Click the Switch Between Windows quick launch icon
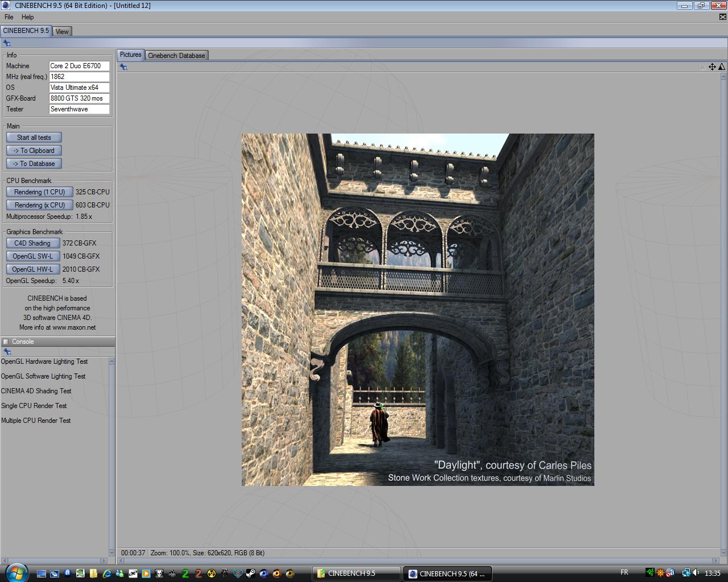 [x=55, y=573]
